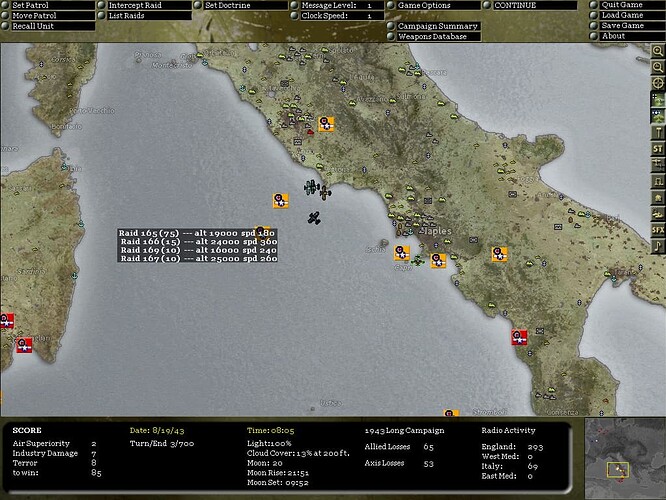Click the 1943 Long Campaign title
The image size is (666, 500).
click(404, 430)
